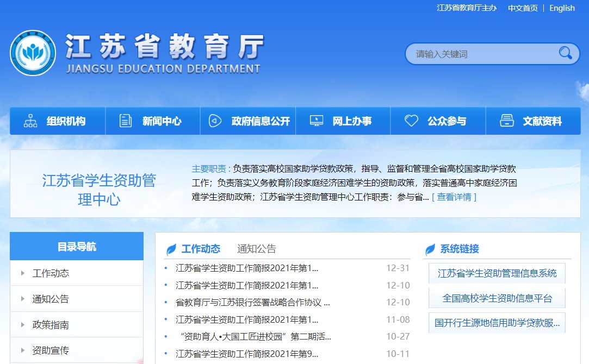Click the 查看详情 link

454,197
